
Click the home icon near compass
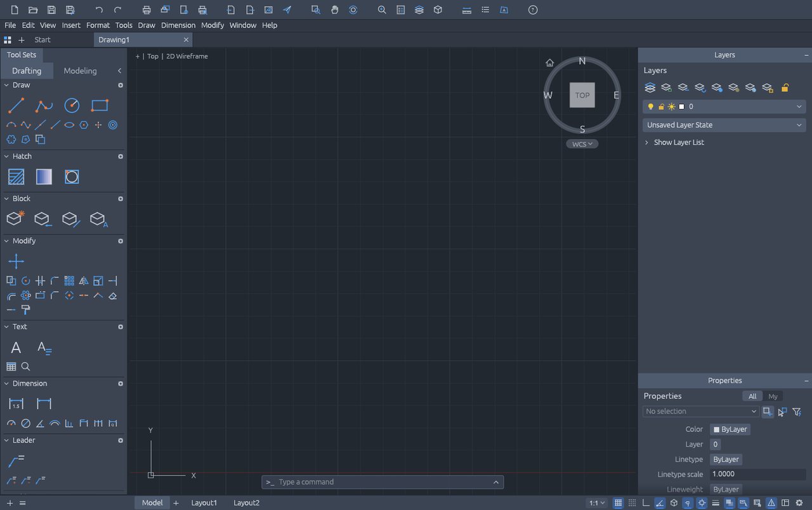click(x=550, y=63)
